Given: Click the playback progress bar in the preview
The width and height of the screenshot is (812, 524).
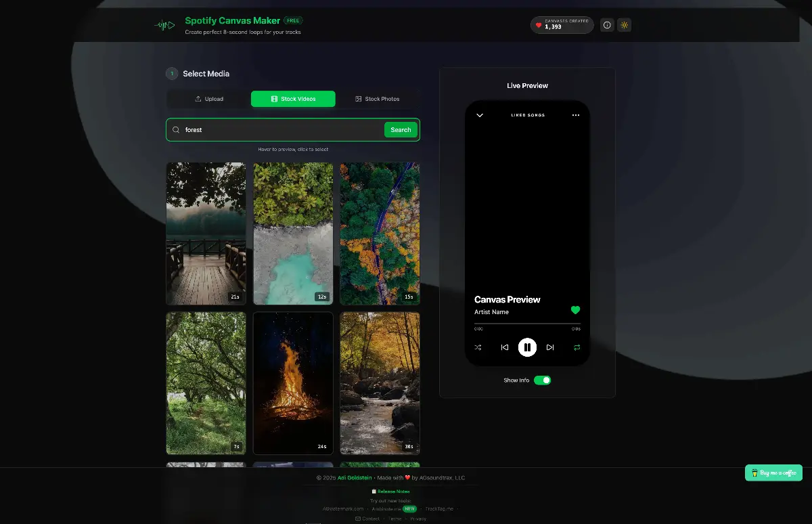Looking at the screenshot, I should (527, 325).
